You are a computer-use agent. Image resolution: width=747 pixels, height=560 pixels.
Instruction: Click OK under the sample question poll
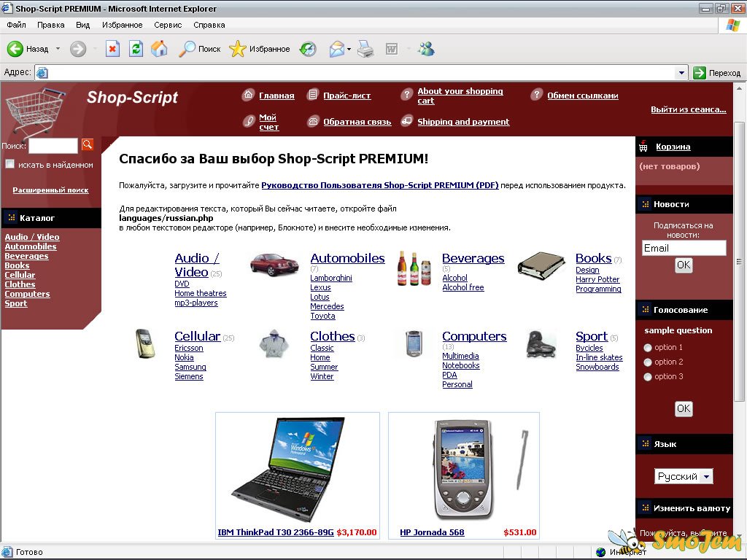click(x=684, y=408)
